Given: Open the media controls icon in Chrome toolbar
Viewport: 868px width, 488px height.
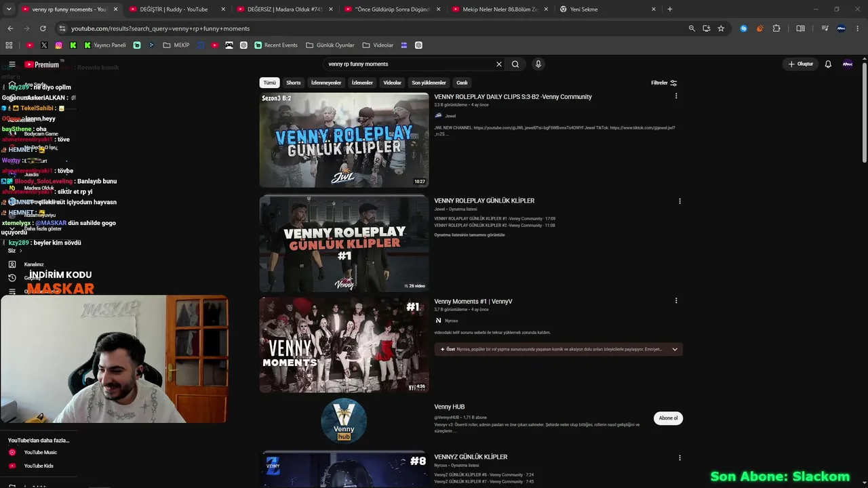Looking at the screenshot, I should click(x=825, y=28).
